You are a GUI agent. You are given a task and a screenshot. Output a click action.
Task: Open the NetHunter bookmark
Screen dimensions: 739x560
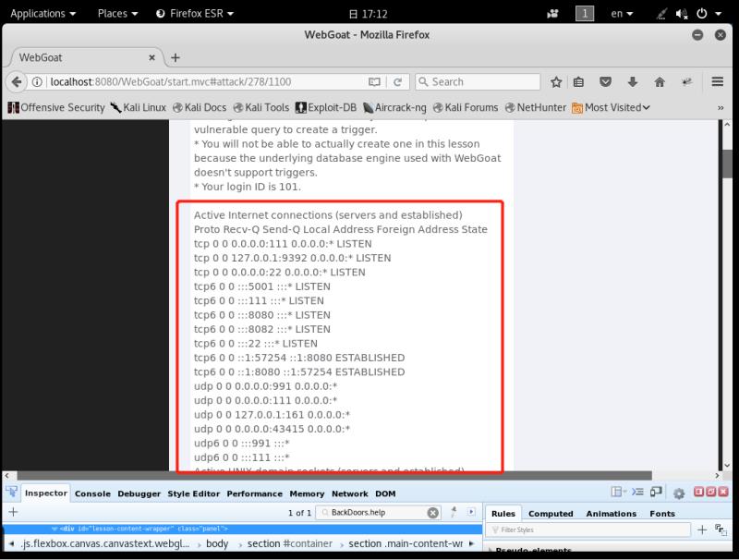click(536, 107)
